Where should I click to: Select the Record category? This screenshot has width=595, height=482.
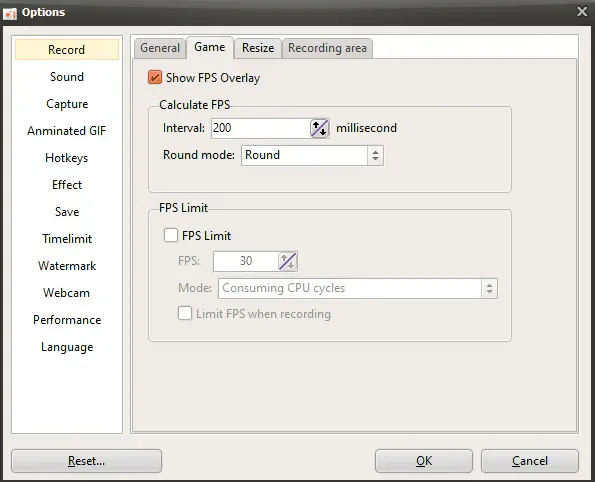(67, 50)
